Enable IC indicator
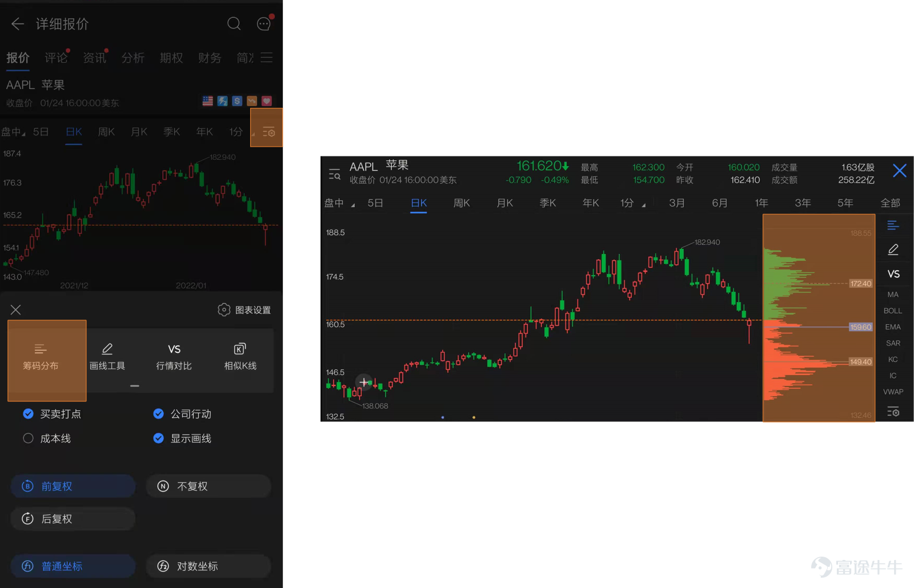 [x=893, y=376]
